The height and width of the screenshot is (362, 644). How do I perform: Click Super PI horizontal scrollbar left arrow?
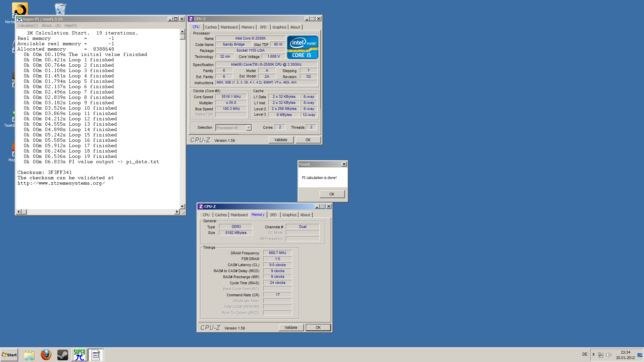click(x=19, y=212)
